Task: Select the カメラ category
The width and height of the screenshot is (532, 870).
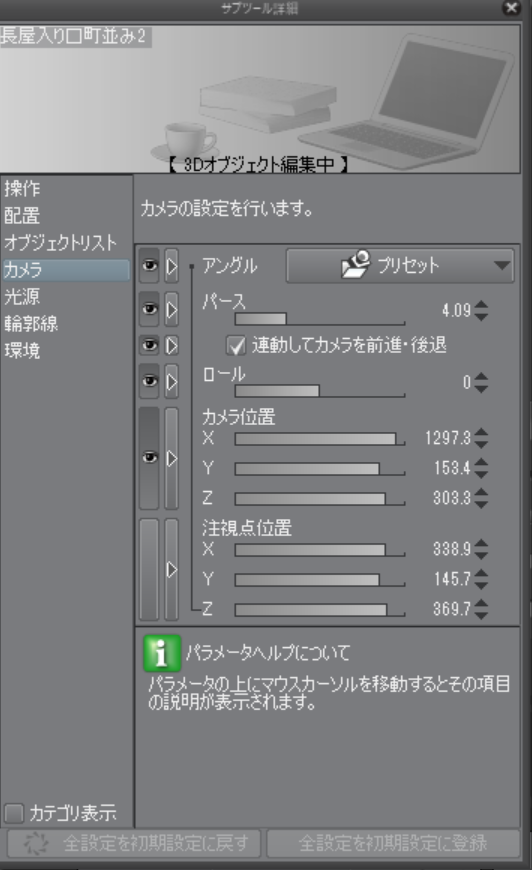Action: [65, 270]
